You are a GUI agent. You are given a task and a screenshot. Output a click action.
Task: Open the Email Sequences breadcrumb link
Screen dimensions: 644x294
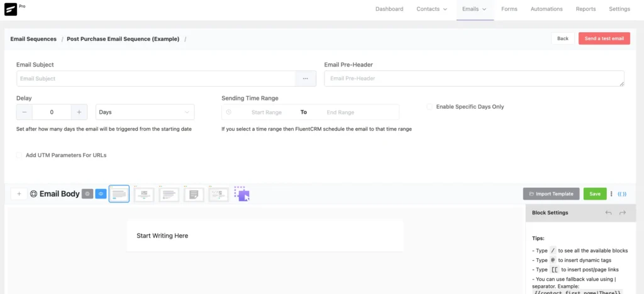click(x=33, y=39)
